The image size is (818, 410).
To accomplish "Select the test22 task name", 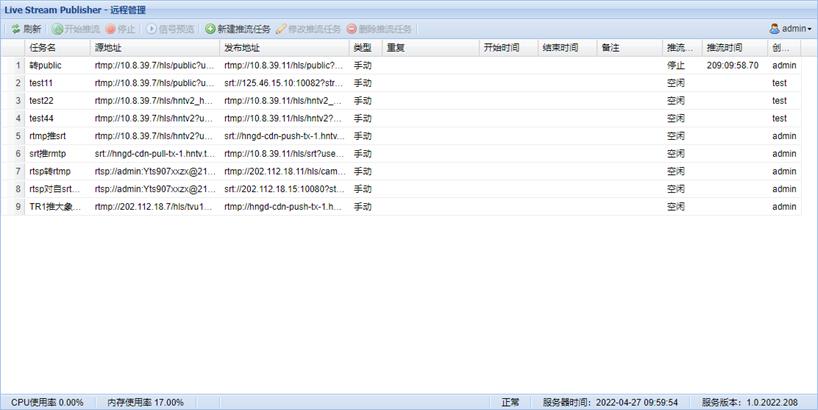I will 41,101.
